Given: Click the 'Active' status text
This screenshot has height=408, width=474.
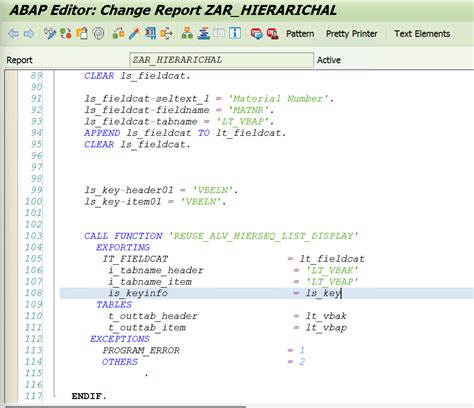Looking at the screenshot, I should [329, 60].
